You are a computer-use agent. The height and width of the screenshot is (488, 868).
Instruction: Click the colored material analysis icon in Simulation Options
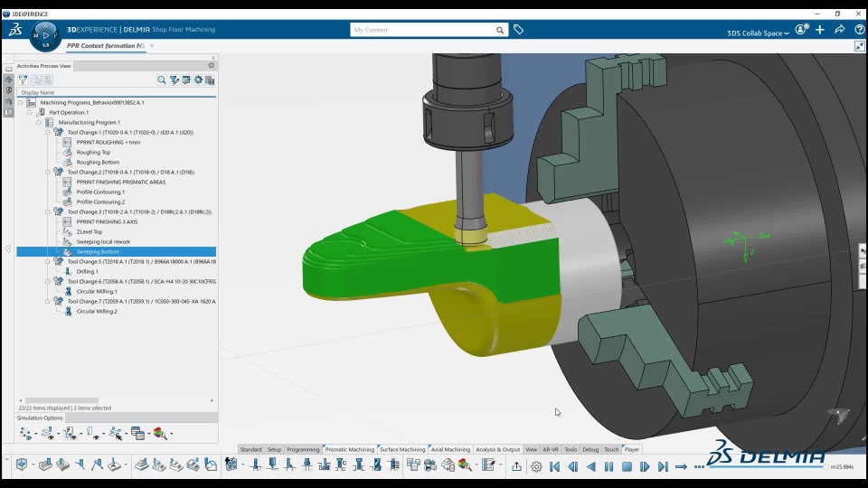[x=160, y=433]
